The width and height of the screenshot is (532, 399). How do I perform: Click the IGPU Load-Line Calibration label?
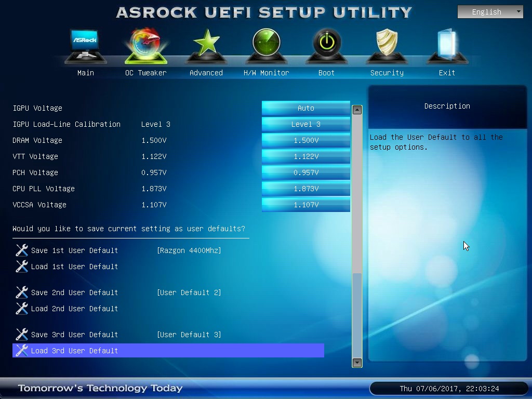coord(66,124)
